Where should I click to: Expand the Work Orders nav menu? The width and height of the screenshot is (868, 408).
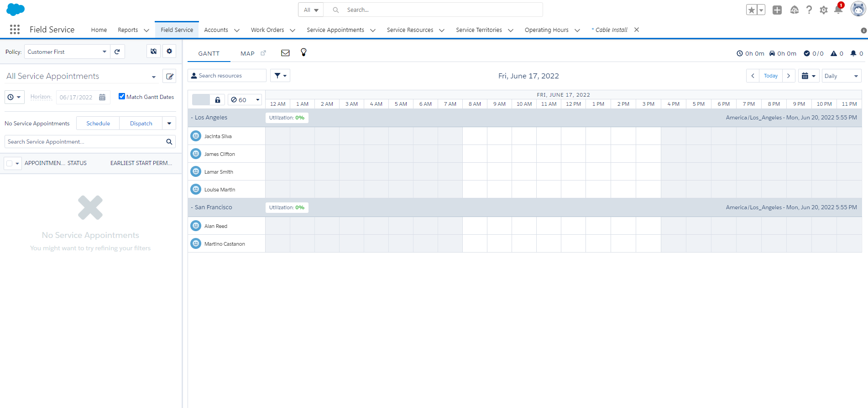pos(293,30)
